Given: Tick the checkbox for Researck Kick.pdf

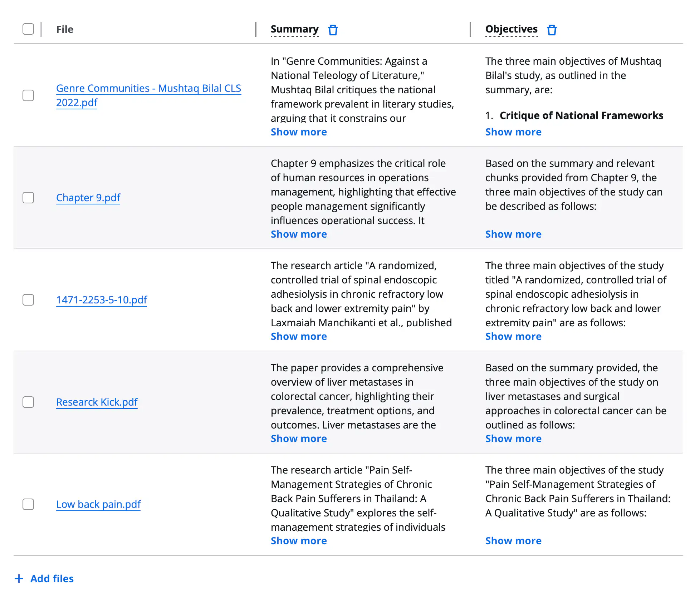Looking at the screenshot, I should click(28, 402).
